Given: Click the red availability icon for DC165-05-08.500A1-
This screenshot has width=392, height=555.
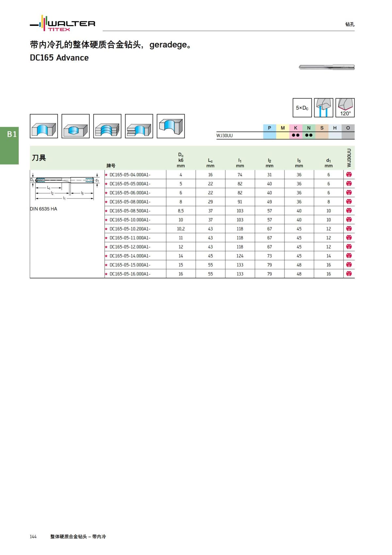Looking at the screenshot, I should (349, 211).
